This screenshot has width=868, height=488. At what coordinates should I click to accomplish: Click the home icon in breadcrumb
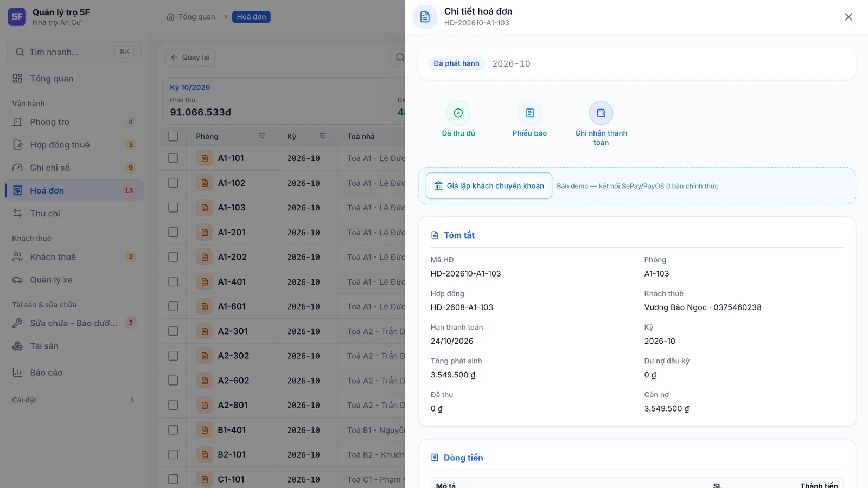click(x=170, y=17)
